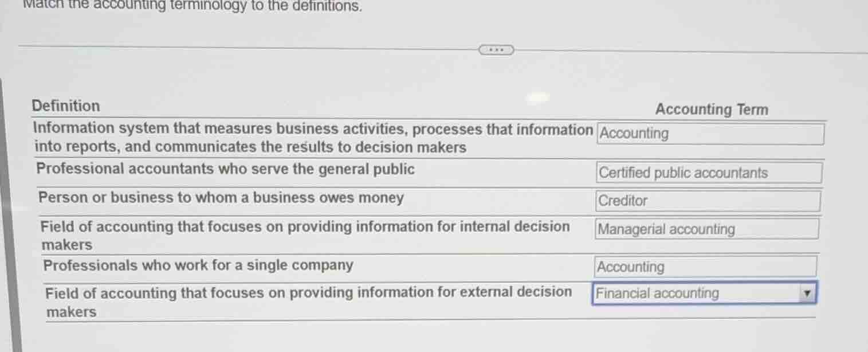The height and width of the screenshot is (352, 868).
Task: Click the internal decision makers definition
Action: (x=304, y=234)
